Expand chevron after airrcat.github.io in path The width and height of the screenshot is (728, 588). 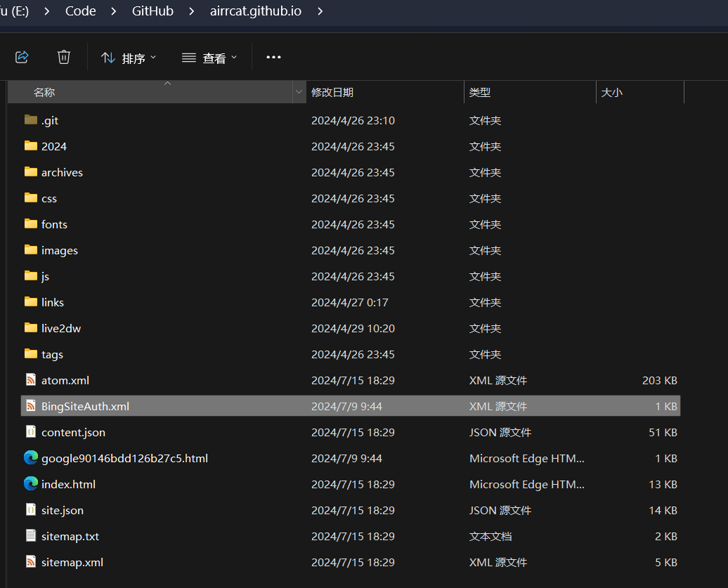click(320, 11)
